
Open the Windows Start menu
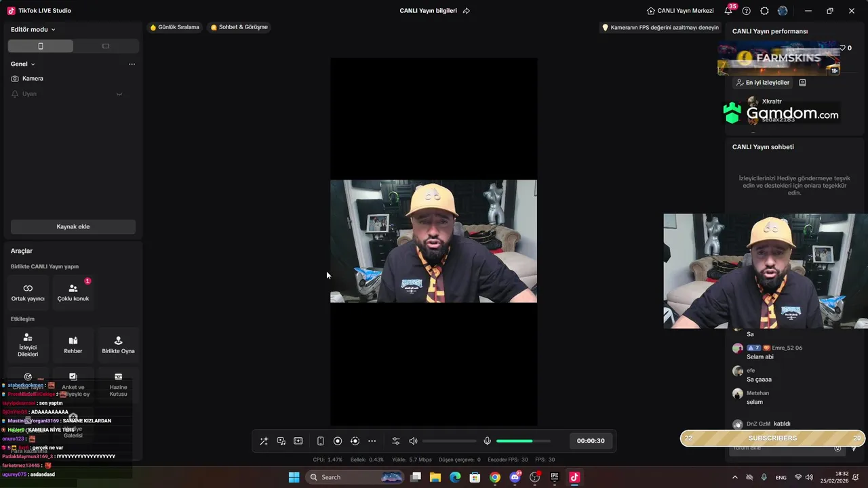(294, 477)
